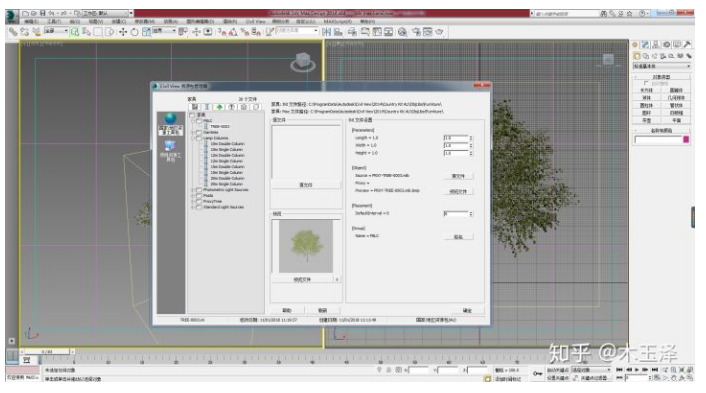Open the Standard Primitives dropdown
Image resolution: width=706 pixels, height=393 pixels.
point(661,66)
